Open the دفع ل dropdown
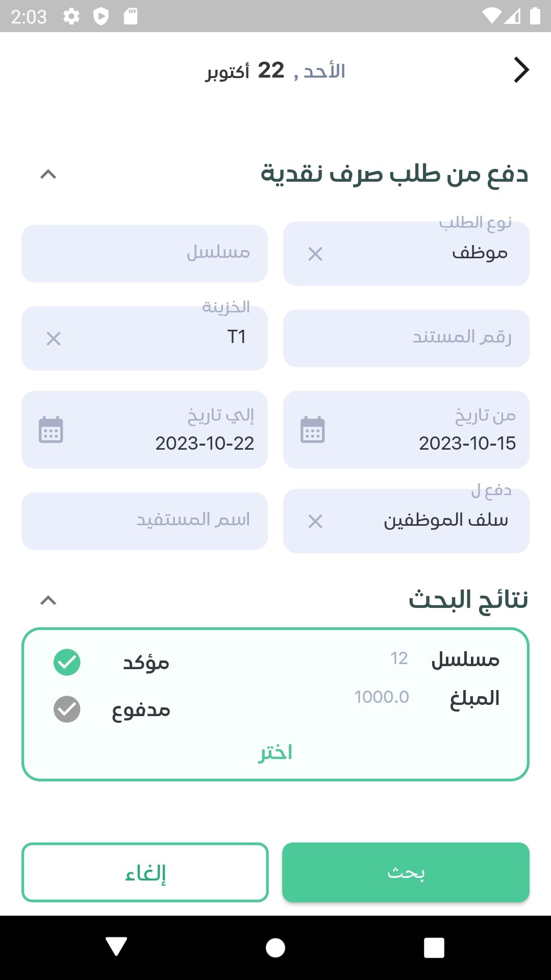Viewport: 551px width, 980px height. (x=434, y=521)
